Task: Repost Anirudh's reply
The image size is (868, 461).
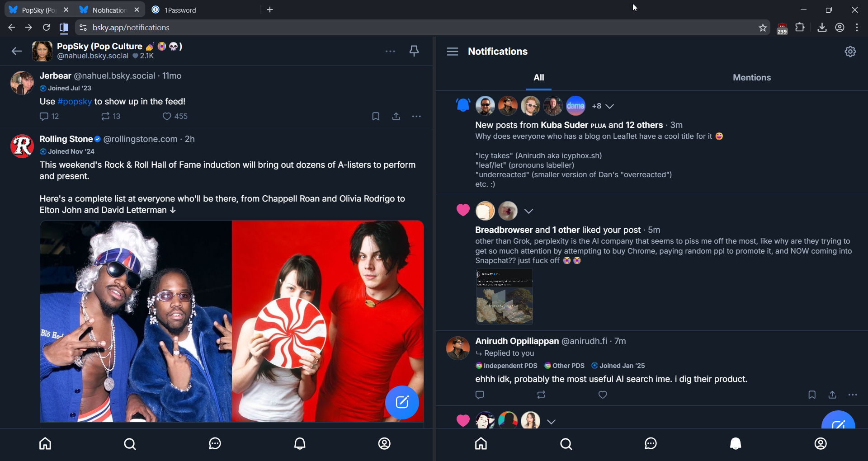Action: point(541,395)
